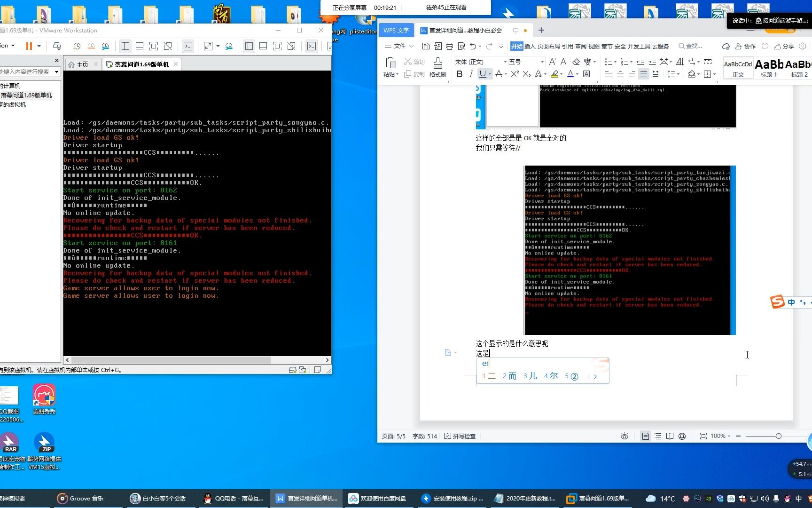
Task: Switch to the 页面布局 ribbon tab
Action: [x=549, y=46]
